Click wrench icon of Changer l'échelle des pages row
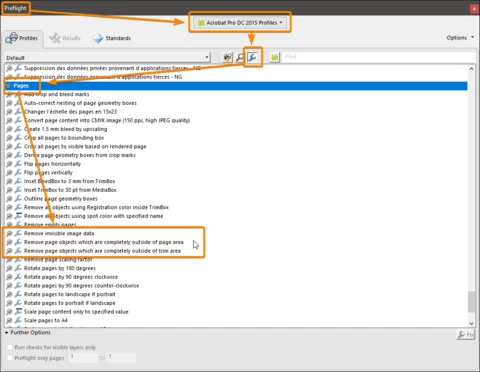Image resolution: width=480 pixels, height=372 pixels. (x=18, y=112)
